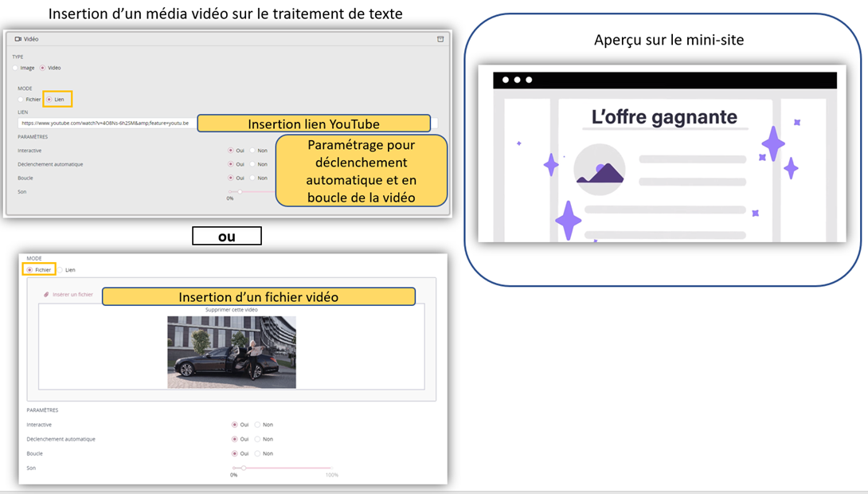Image resolution: width=868 pixels, height=494 pixels.
Task: Click Supprimer cette vidéo
Action: pyautogui.click(x=231, y=309)
